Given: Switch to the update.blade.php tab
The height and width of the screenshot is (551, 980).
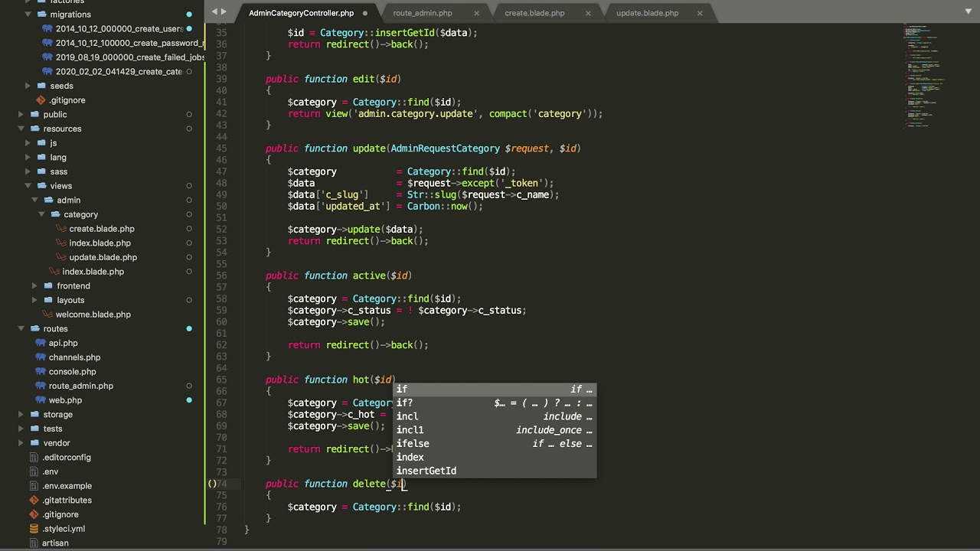Looking at the screenshot, I should click(x=647, y=13).
